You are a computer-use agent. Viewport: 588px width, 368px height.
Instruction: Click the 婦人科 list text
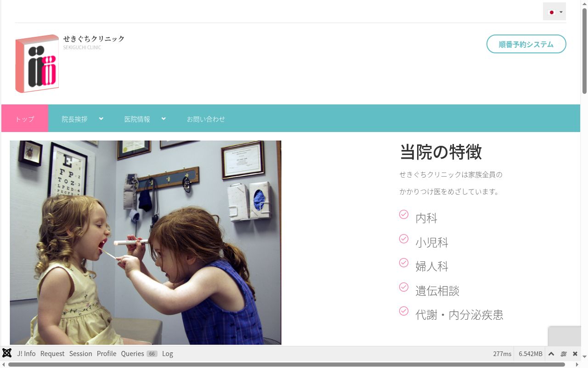(432, 266)
